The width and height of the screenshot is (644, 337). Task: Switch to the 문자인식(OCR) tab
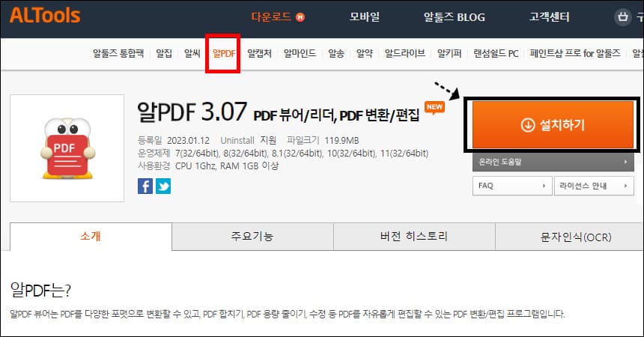570,237
